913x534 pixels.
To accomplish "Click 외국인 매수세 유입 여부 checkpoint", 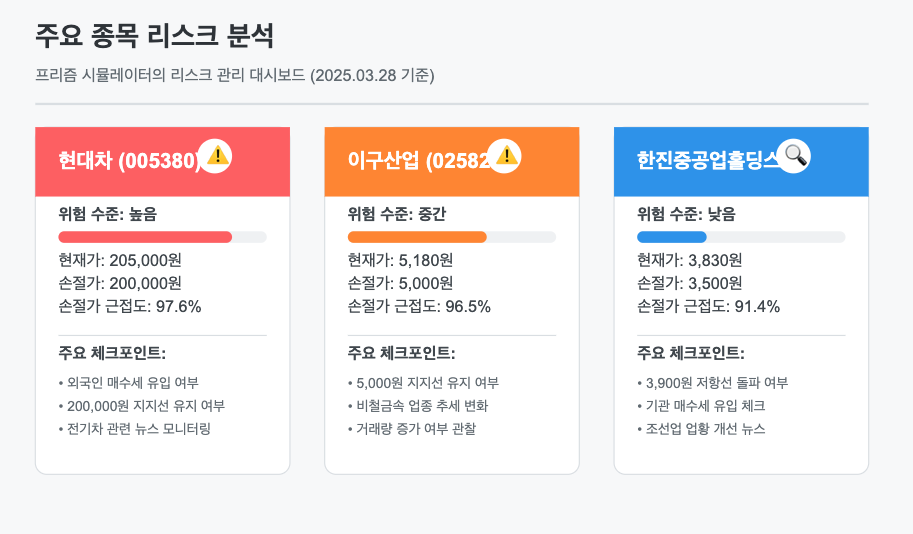I will (129, 383).
